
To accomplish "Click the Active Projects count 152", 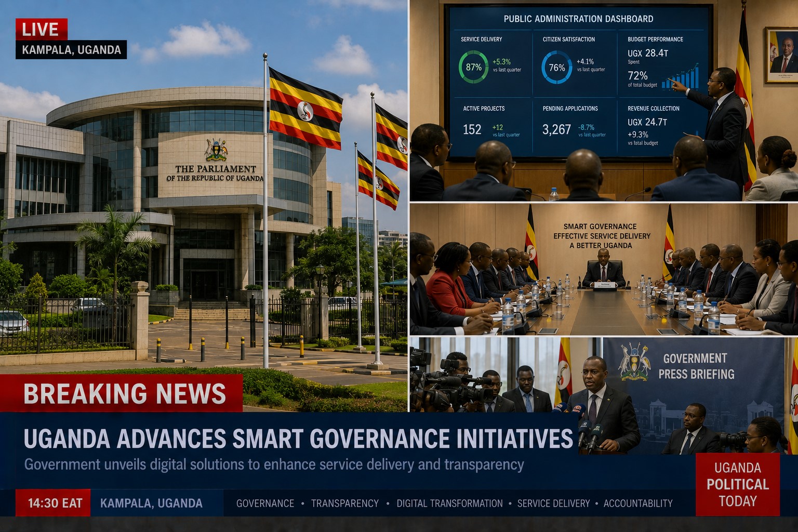I will click(x=472, y=129).
